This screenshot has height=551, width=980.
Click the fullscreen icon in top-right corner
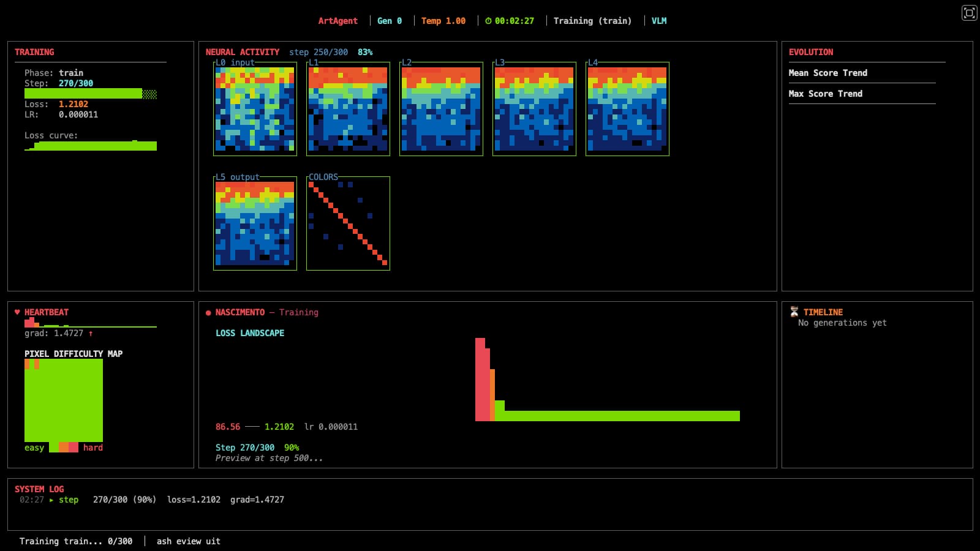(x=969, y=13)
